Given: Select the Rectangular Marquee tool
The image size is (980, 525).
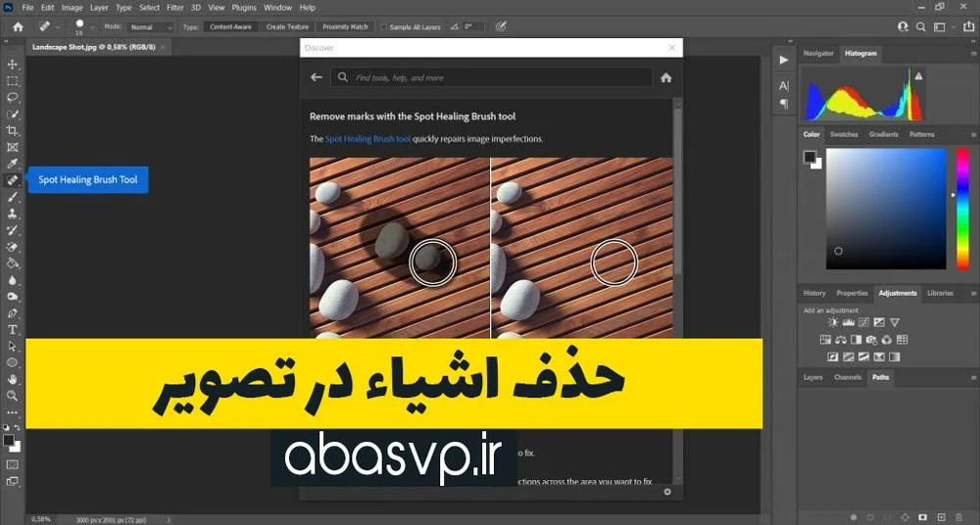Looking at the screenshot, I should [12, 81].
